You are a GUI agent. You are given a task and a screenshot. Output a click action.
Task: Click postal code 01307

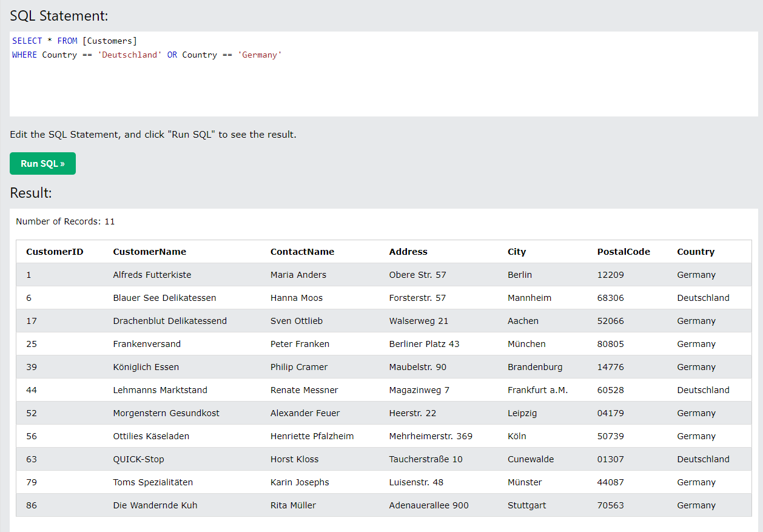click(611, 459)
